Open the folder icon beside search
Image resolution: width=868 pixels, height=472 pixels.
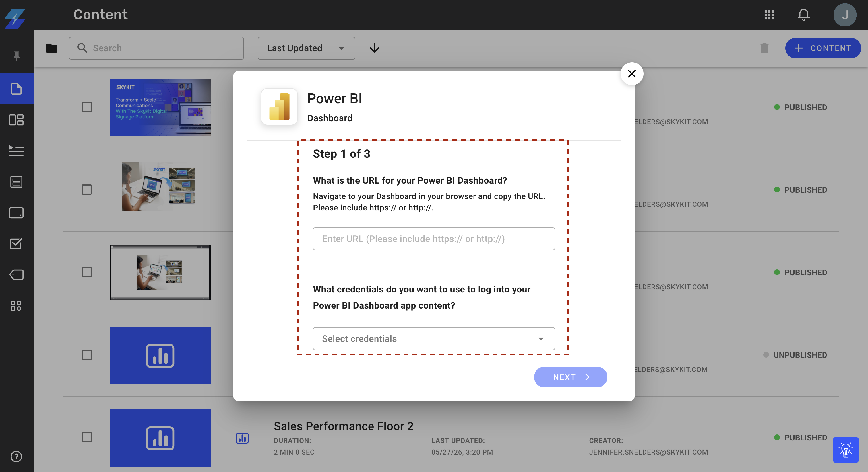pyautogui.click(x=52, y=48)
